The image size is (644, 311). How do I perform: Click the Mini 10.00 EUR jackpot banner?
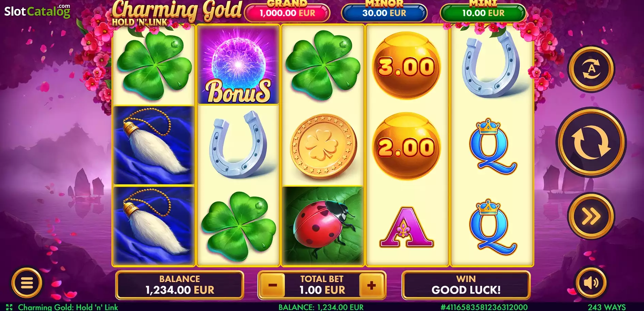(x=483, y=12)
